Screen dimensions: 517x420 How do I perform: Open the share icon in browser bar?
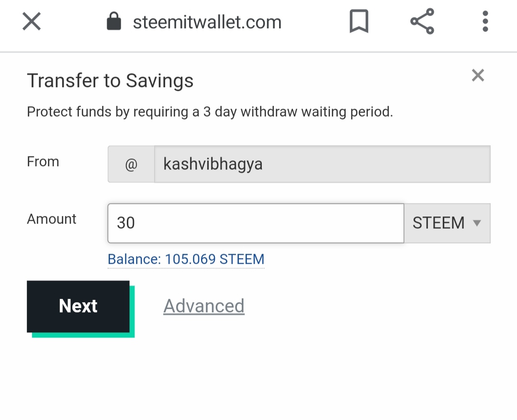tap(422, 22)
